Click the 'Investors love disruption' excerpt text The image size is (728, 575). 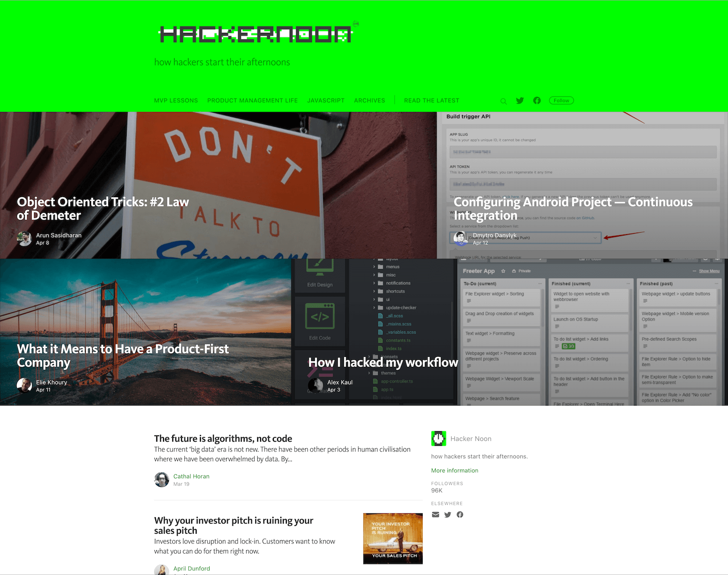click(245, 546)
